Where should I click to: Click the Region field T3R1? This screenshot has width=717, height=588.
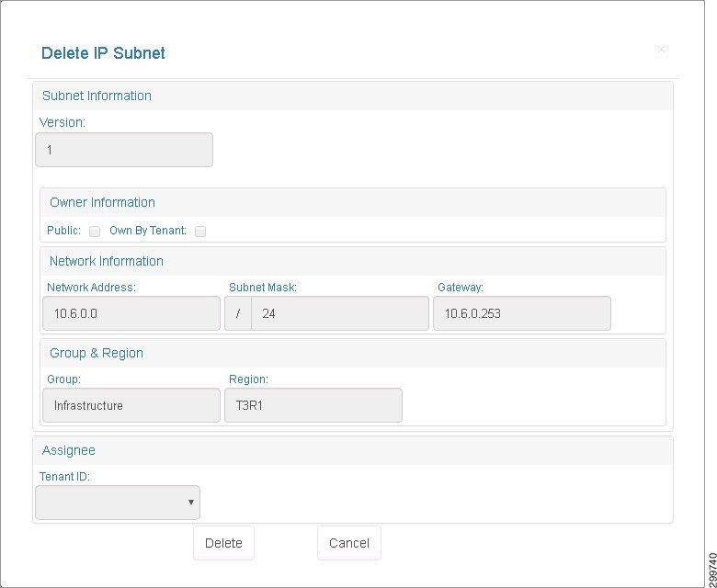[x=313, y=405]
